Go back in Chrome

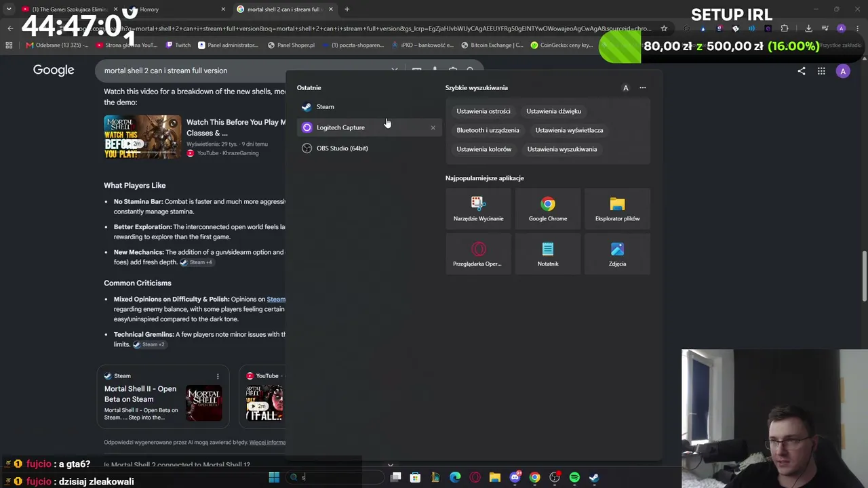(10, 28)
